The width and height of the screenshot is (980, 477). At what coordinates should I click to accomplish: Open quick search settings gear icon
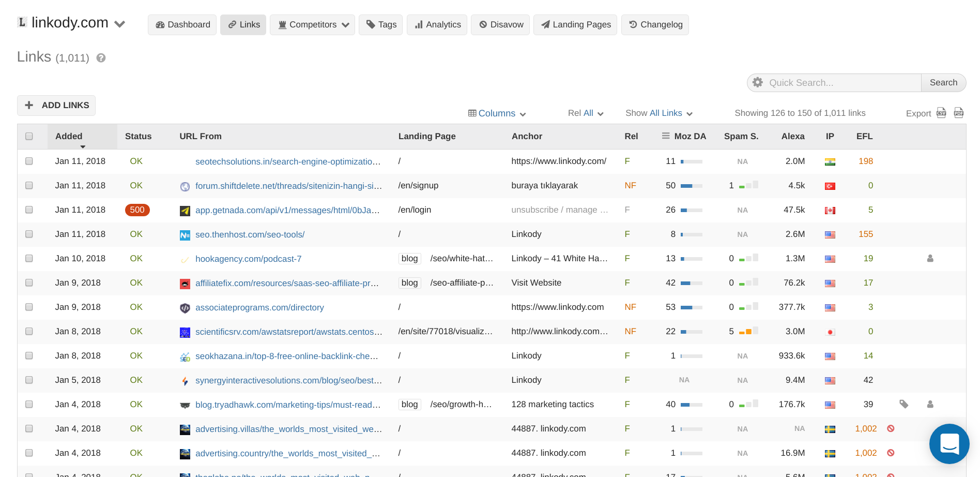758,82
